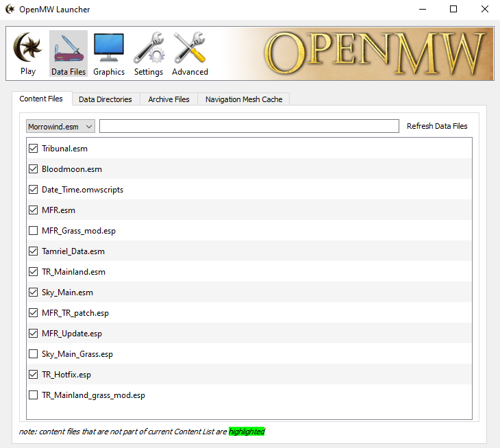Screen dimensions: 500x448
Task: Switch to the Data Directories tab
Action: click(x=105, y=99)
